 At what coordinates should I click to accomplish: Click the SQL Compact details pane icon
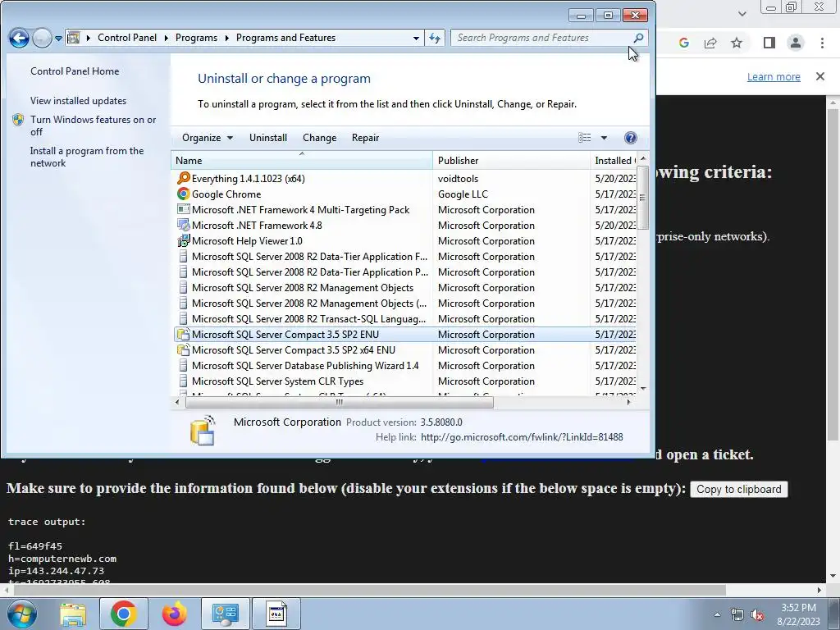pyautogui.click(x=203, y=430)
